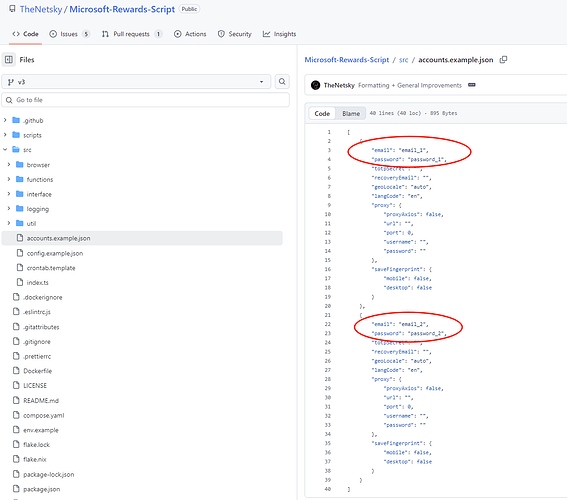Open the Microsoft-Rewards-Script breadcrumb link

click(346, 60)
